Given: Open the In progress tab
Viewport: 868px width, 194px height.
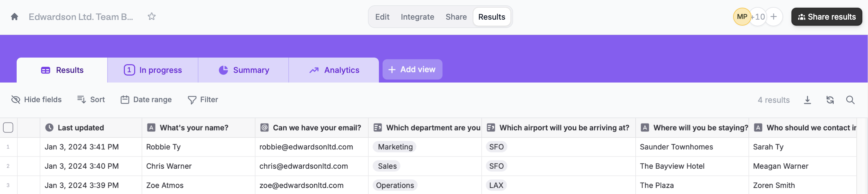Looking at the screenshot, I should pos(152,70).
